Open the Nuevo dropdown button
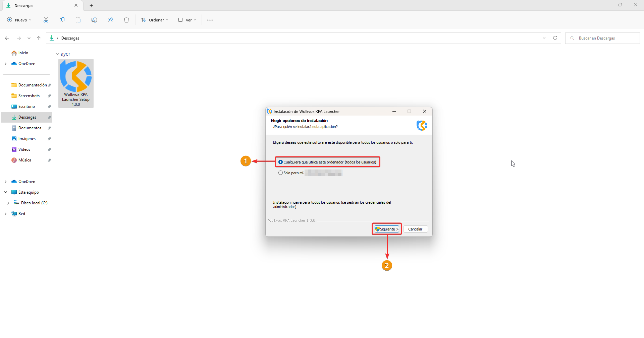644x338 pixels. tap(19, 20)
